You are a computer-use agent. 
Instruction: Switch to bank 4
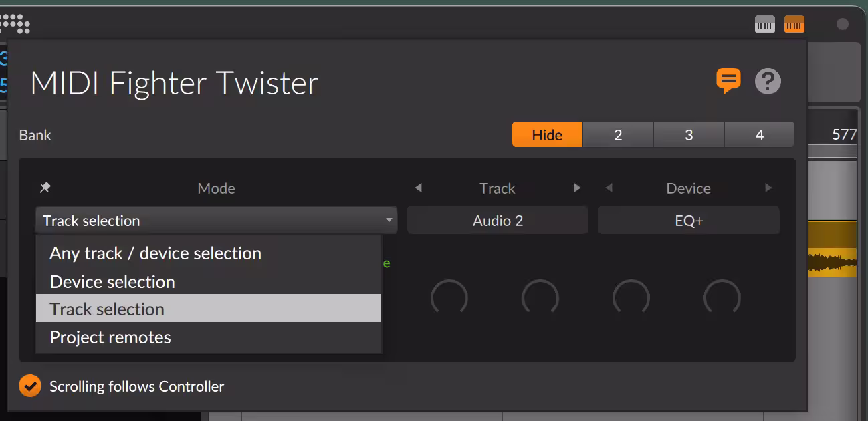(760, 135)
